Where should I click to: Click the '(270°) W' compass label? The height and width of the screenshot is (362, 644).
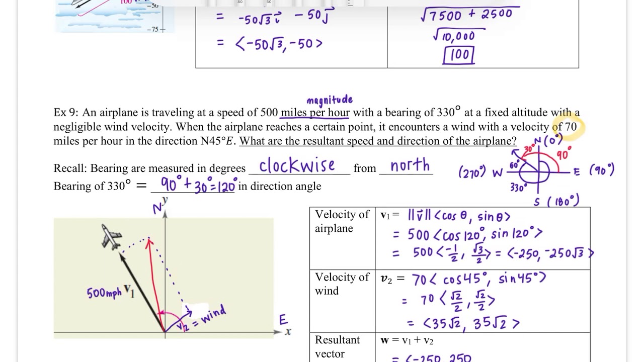480,173
